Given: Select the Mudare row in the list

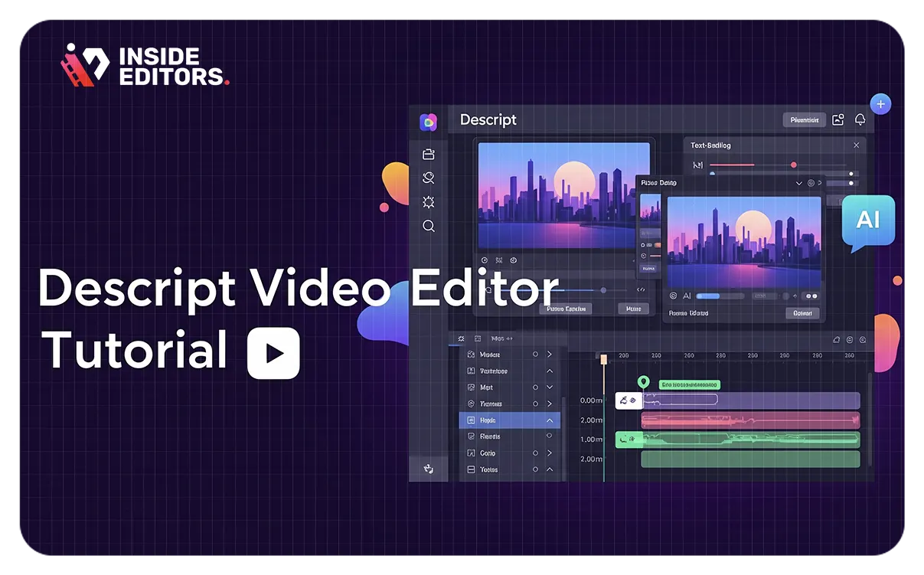Looking at the screenshot, I should pyautogui.click(x=510, y=354).
